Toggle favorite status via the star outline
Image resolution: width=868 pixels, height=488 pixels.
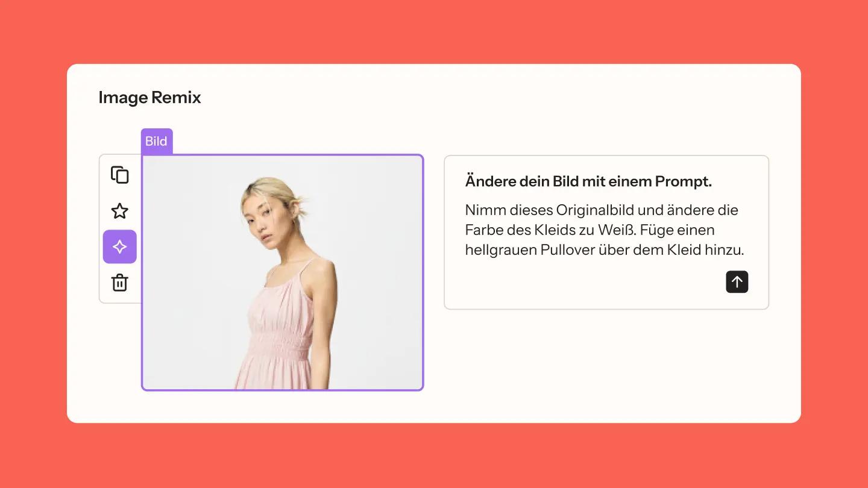[x=119, y=211]
